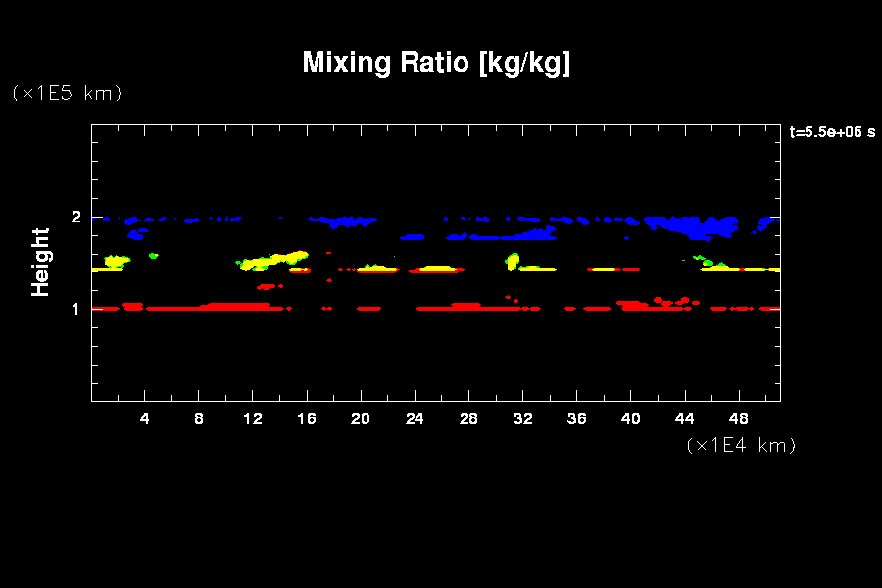Viewport: 882px width, 588px height.
Task: Click the x-axis tick label 32
Action: pos(522,418)
